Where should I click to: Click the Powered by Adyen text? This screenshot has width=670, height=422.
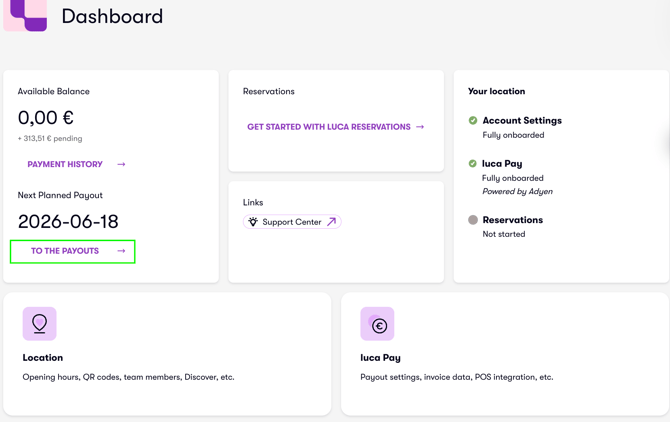tap(517, 191)
